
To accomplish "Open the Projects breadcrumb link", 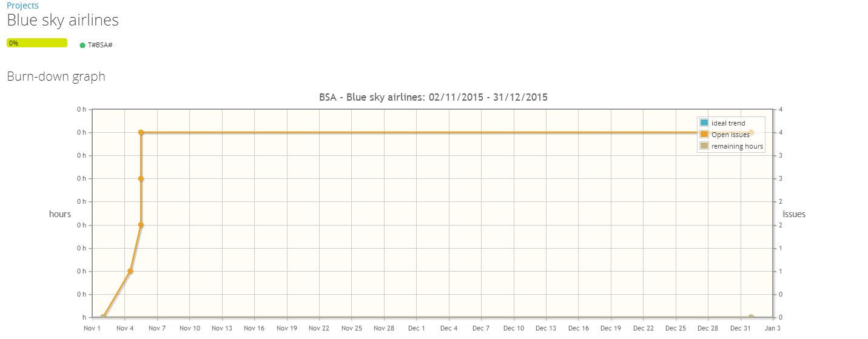I will (22, 5).
